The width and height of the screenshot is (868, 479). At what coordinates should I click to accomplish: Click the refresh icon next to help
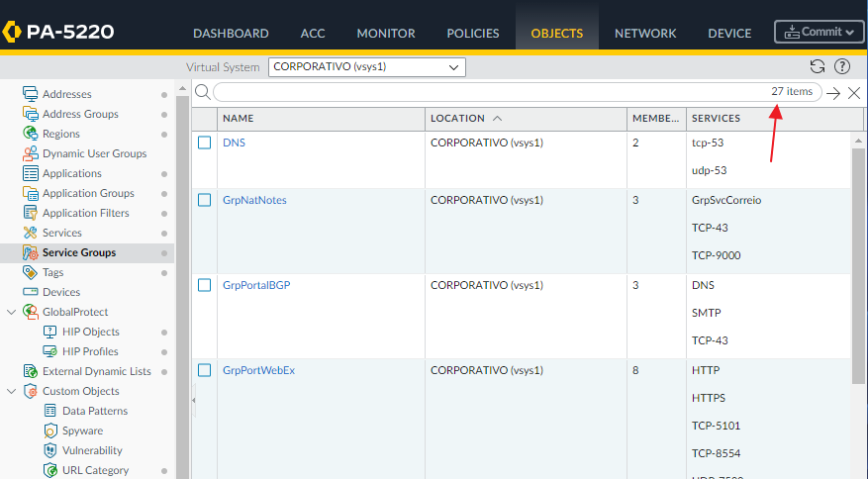(x=817, y=66)
